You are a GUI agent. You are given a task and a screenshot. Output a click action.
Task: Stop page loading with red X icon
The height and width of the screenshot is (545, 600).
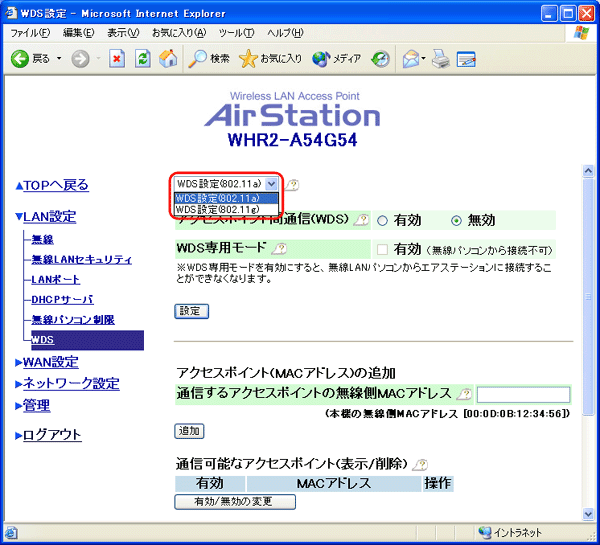[117, 59]
